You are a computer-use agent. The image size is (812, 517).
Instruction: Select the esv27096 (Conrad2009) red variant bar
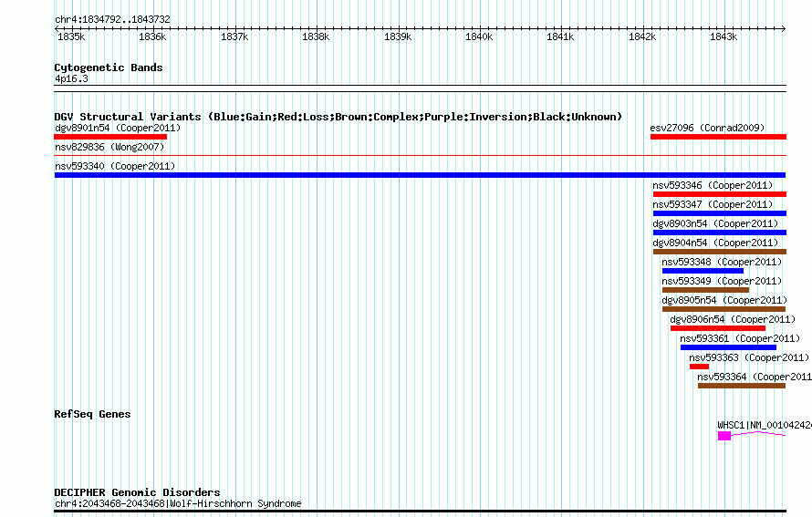718,137
